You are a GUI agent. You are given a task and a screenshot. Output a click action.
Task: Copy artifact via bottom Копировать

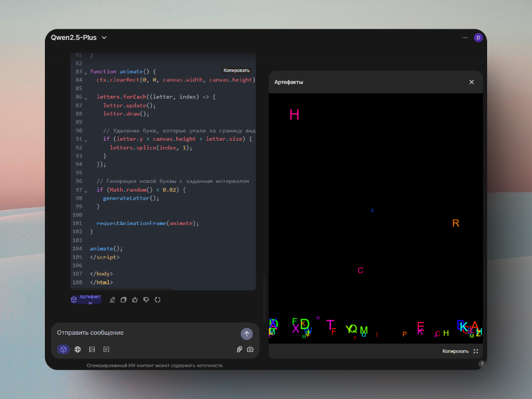[x=456, y=351]
